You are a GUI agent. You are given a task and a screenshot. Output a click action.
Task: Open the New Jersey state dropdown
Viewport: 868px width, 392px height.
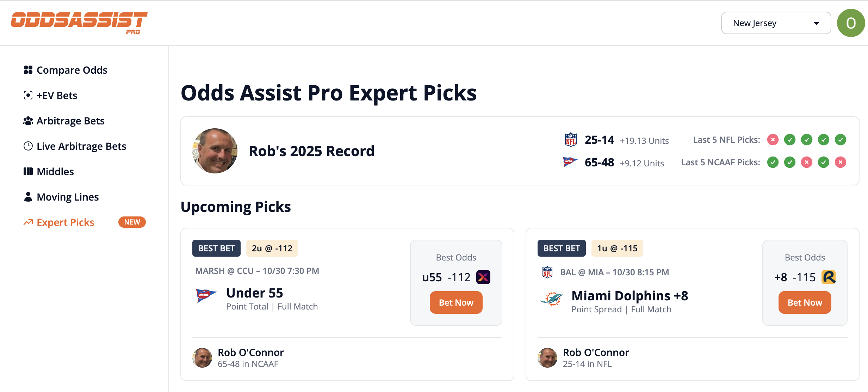pos(775,23)
